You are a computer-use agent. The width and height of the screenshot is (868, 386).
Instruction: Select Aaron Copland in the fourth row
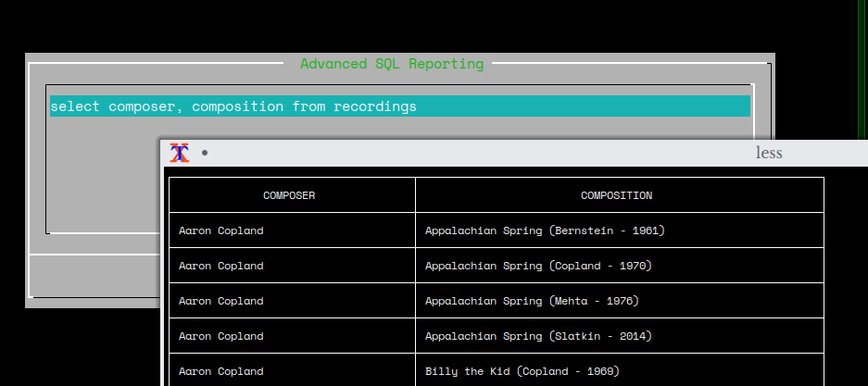pyautogui.click(x=220, y=336)
